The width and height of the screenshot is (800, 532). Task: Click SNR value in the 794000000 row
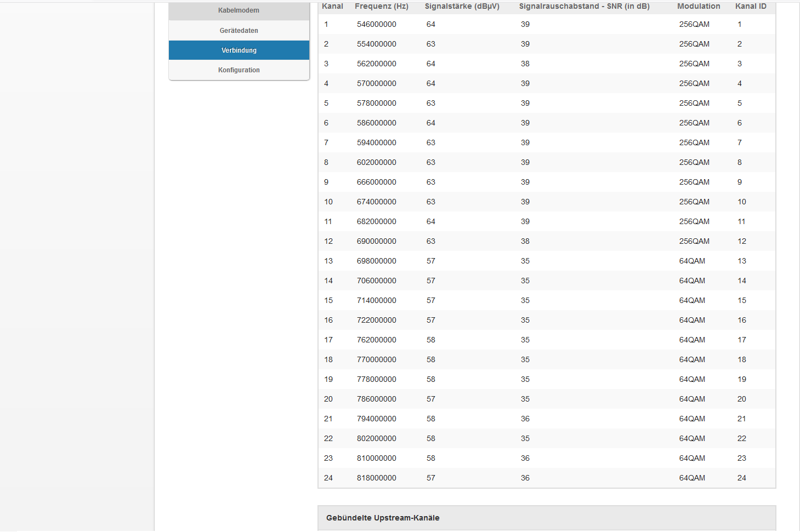click(525, 419)
